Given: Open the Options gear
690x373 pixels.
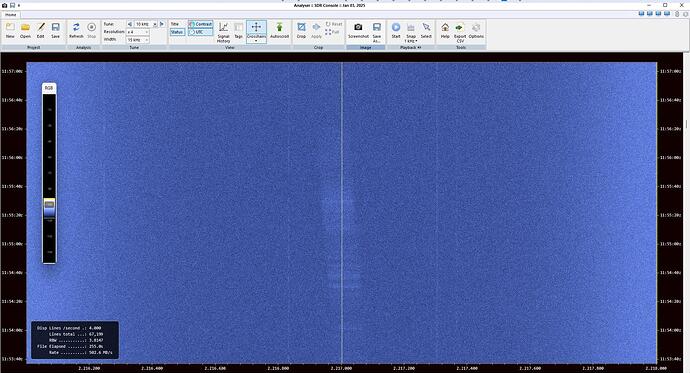Looking at the screenshot, I should tap(476, 31).
